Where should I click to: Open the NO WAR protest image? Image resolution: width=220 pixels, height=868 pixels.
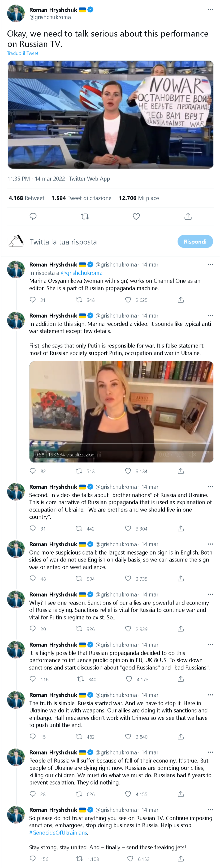point(110,115)
